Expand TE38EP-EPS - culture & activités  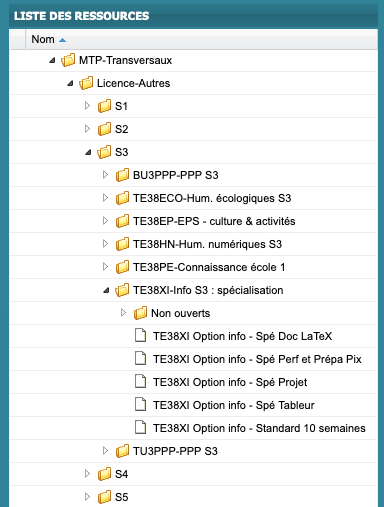(x=105, y=221)
